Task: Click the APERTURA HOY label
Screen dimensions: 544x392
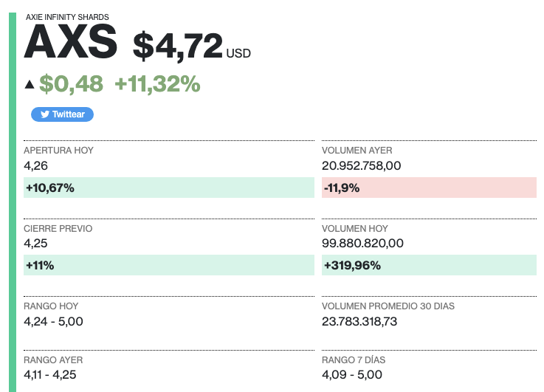Action: pos(58,150)
